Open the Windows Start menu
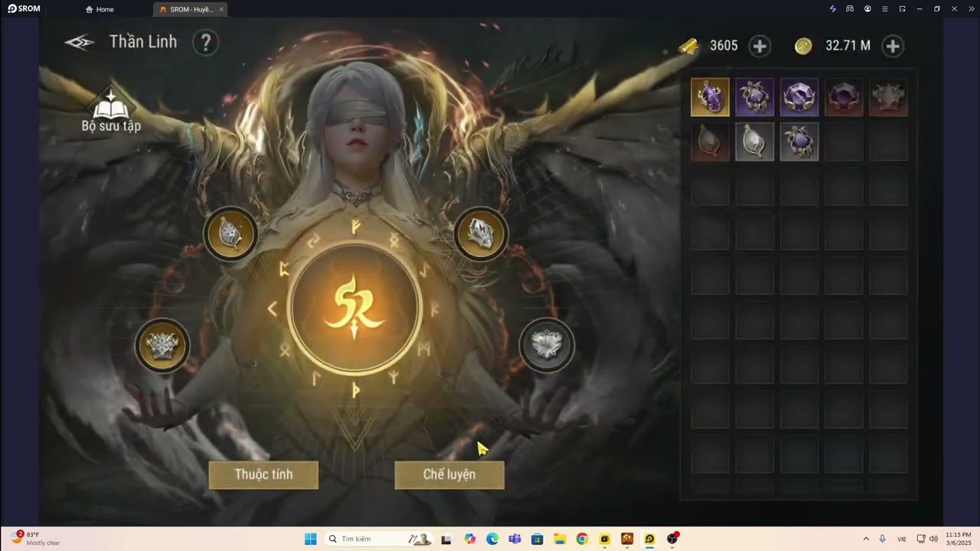Screen dimensions: 980x551 click(310, 539)
